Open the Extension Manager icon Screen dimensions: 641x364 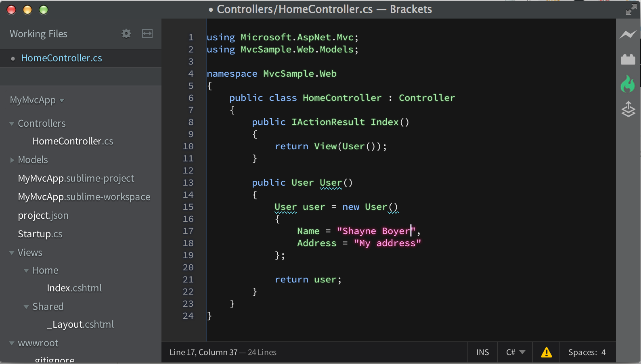628,59
